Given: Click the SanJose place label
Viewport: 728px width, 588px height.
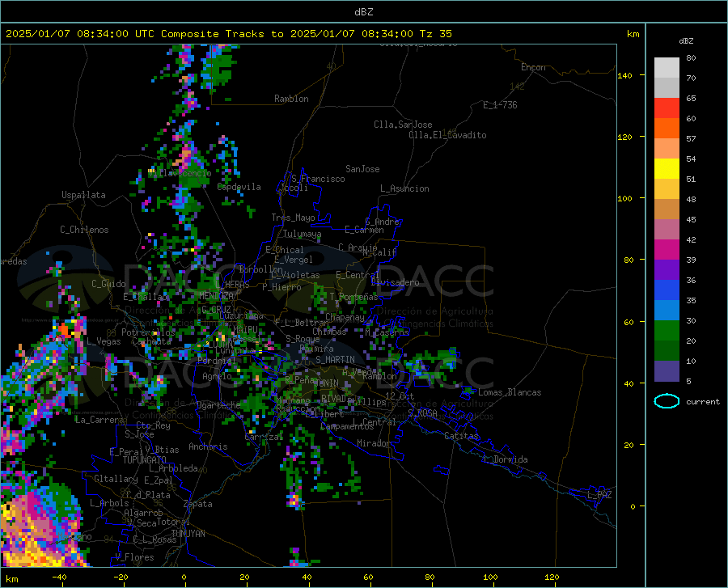Looking at the screenshot, I should click(362, 169).
